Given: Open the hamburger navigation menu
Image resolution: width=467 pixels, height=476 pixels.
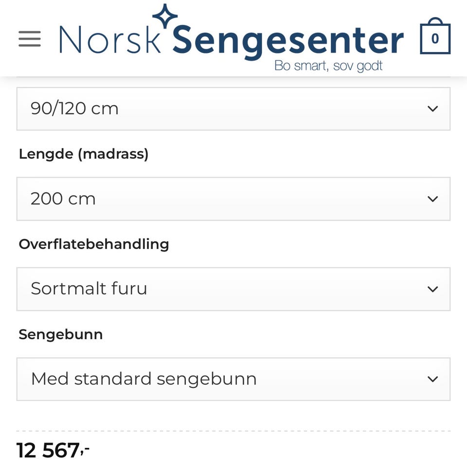Looking at the screenshot, I should click(x=30, y=39).
